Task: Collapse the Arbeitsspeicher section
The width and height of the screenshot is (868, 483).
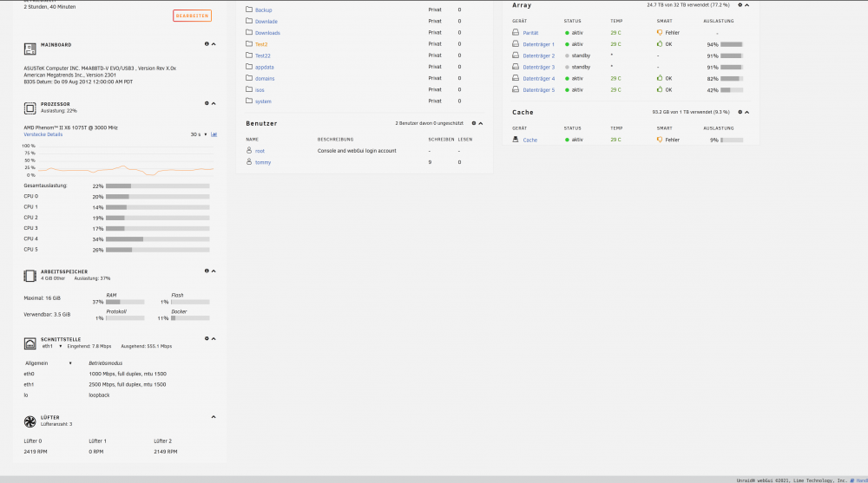Action: point(214,271)
